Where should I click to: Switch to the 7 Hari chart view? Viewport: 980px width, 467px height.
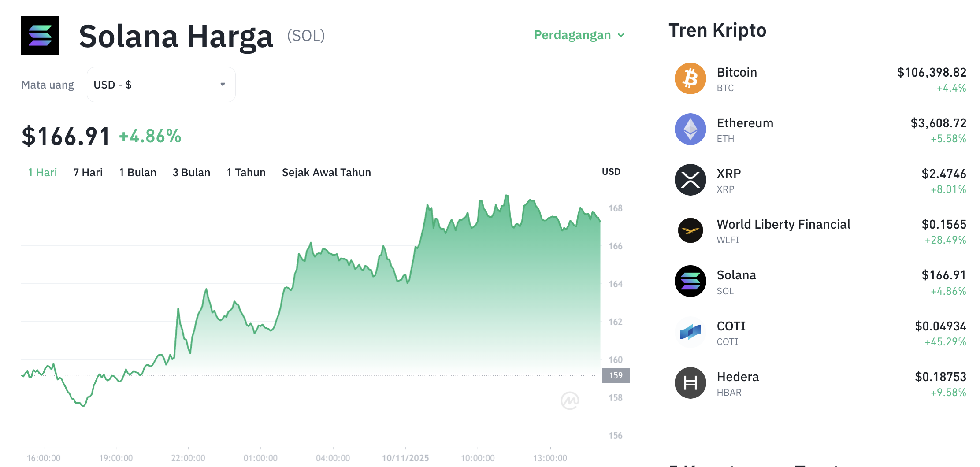tap(88, 172)
